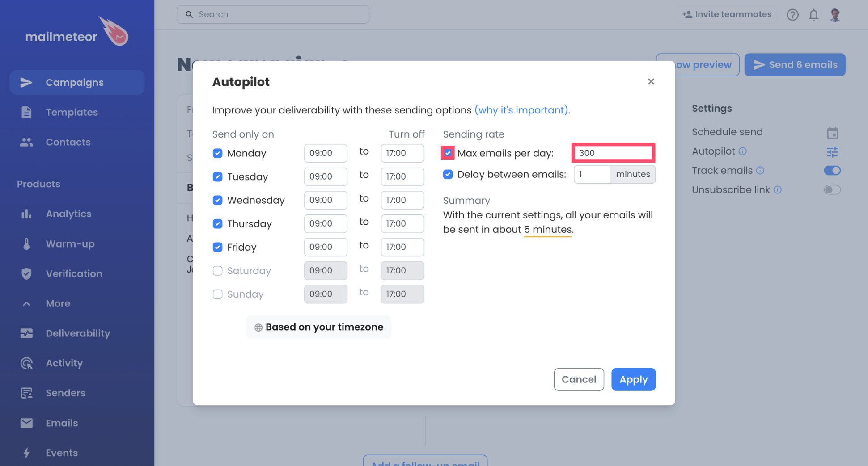Screen dimensions: 868x466
Task: Open Monday start time 09:00 field
Action: 326,153
